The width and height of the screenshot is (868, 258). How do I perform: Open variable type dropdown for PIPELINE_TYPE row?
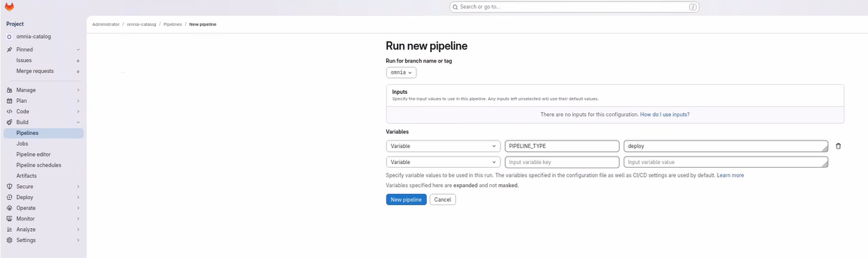(443, 146)
